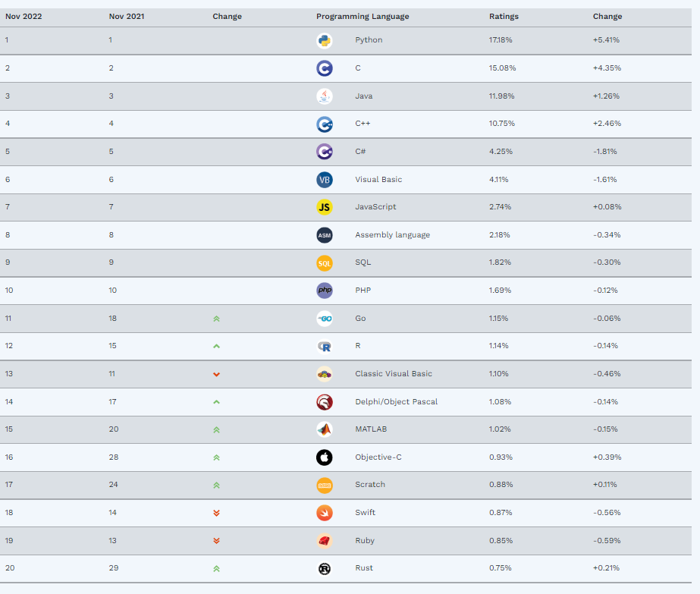Viewport: 700px width, 594px height.
Task: Click Go's double up-arrow change indicator
Action: (216, 319)
